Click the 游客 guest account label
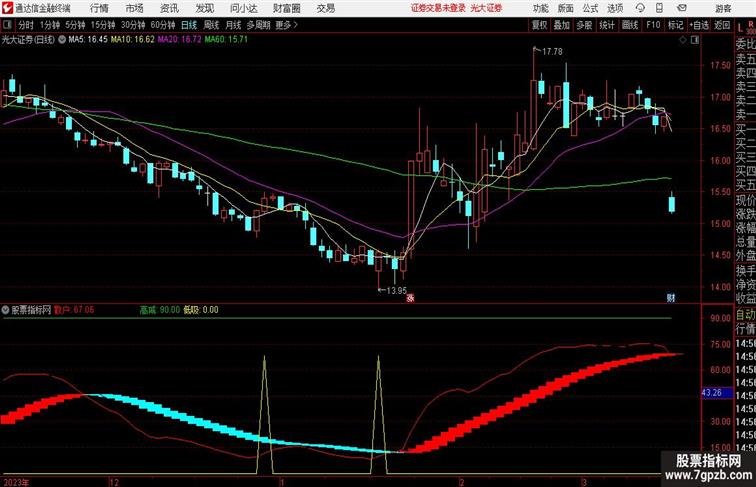Viewport: 756px width, 487px height. [723, 8]
